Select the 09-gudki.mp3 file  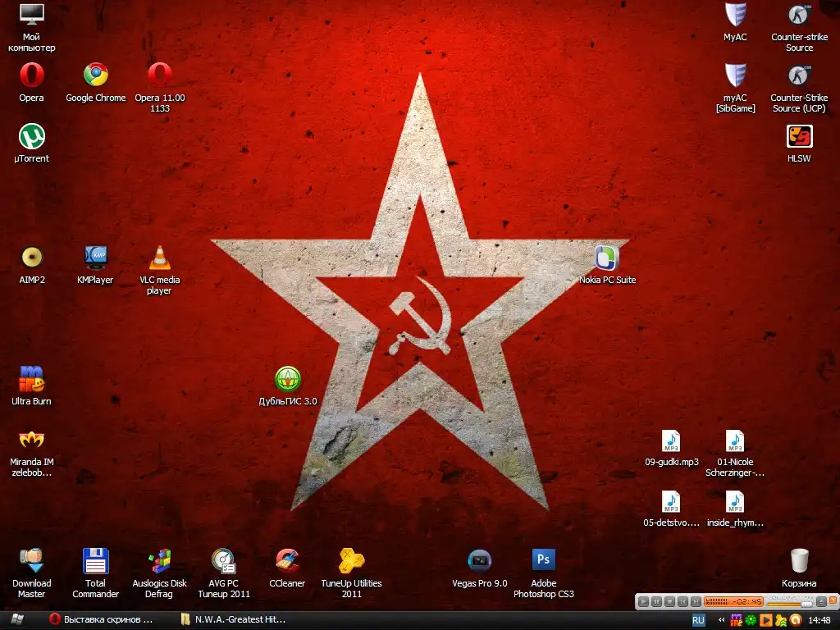pyautogui.click(x=671, y=442)
